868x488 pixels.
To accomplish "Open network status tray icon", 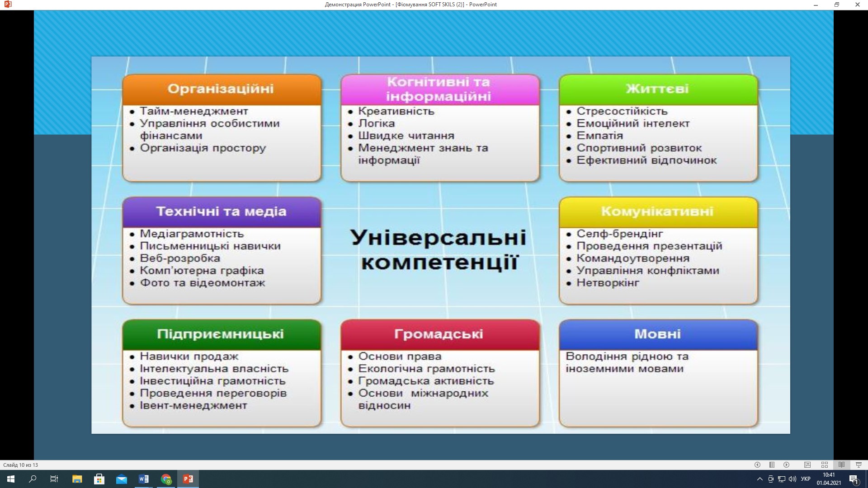I will [x=782, y=479].
